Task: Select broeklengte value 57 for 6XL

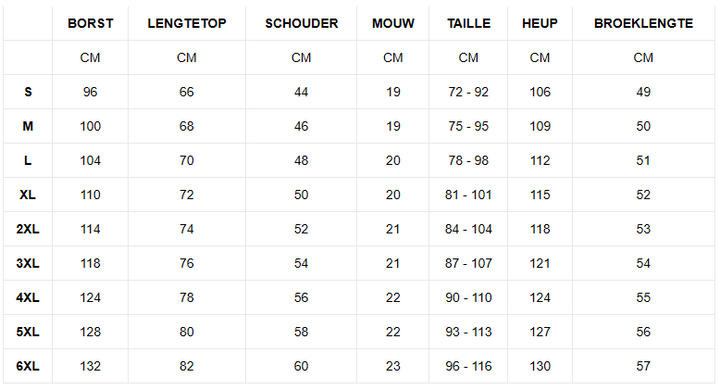Action: [643, 366]
